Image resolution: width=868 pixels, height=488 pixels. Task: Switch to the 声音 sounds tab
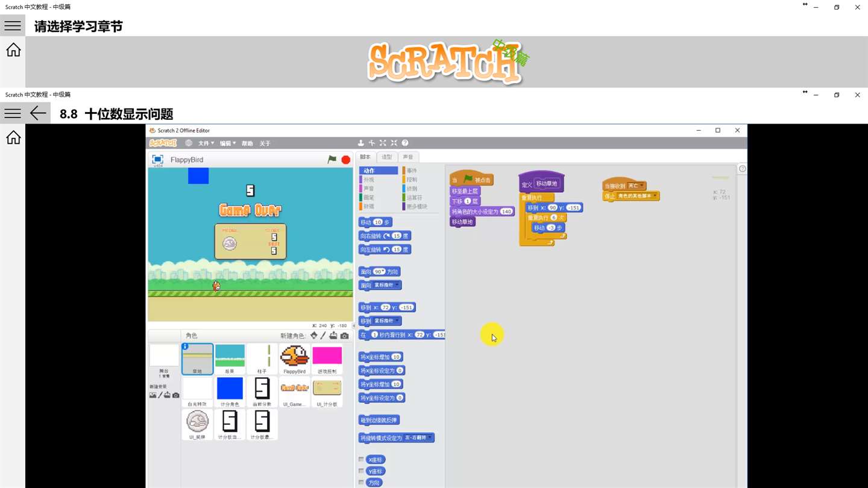click(408, 157)
